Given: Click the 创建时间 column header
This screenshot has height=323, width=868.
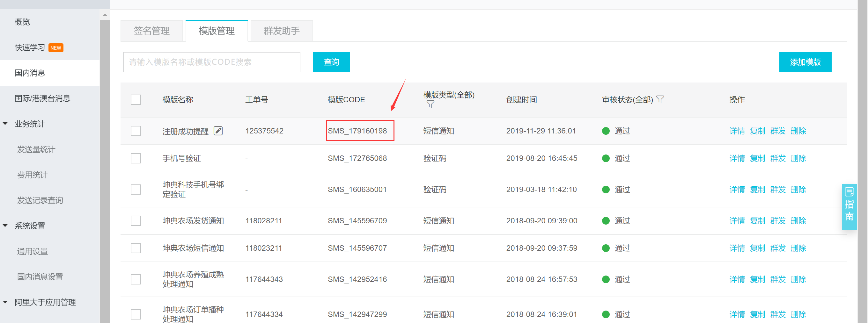Looking at the screenshot, I should point(521,100).
